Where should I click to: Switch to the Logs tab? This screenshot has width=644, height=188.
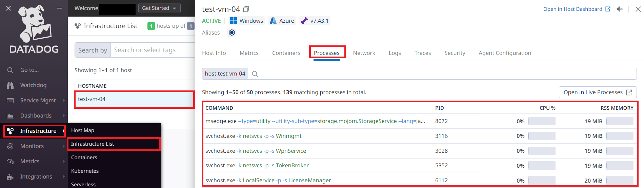395,53
